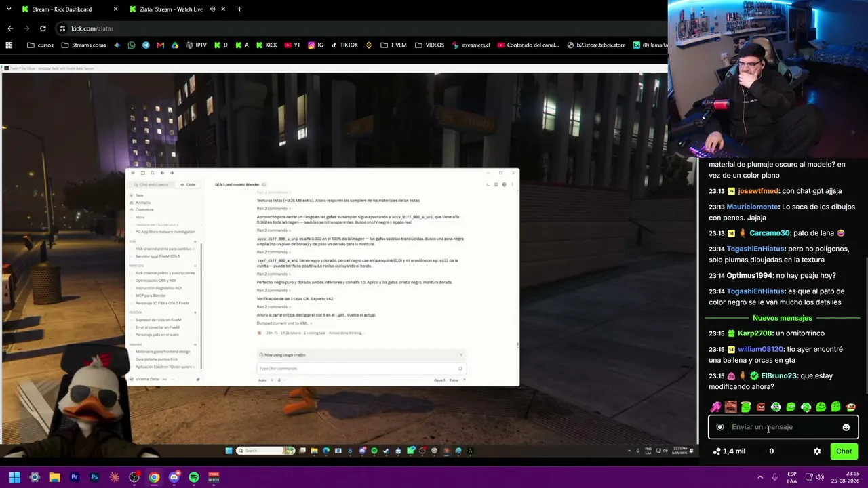Open the Kick A bookmark
The image size is (868, 488).
click(242, 45)
